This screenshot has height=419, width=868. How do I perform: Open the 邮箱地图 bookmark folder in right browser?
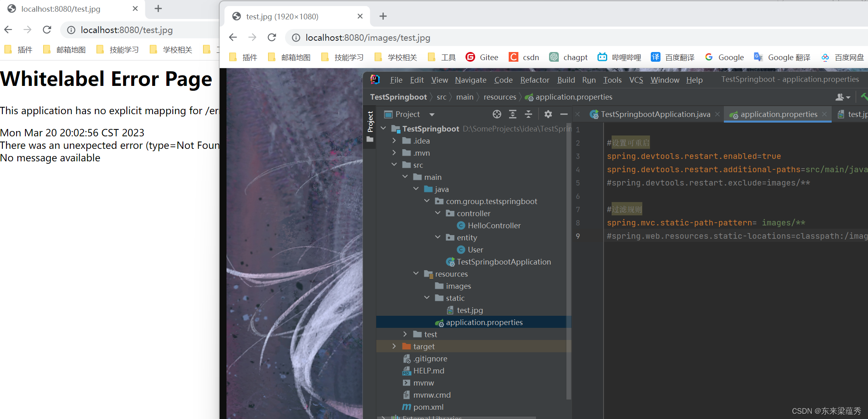click(289, 57)
